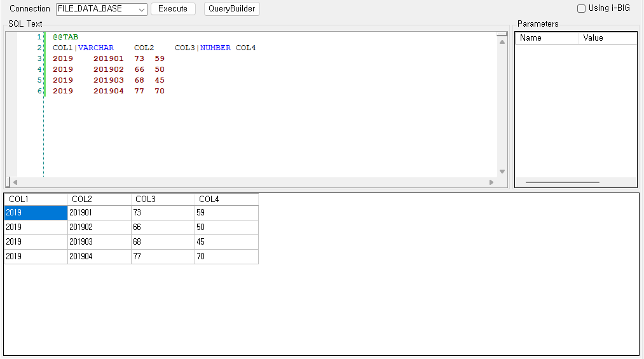Select the COL2 header in results grid
The height and width of the screenshot is (359, 644).
(x=99, y=200)
